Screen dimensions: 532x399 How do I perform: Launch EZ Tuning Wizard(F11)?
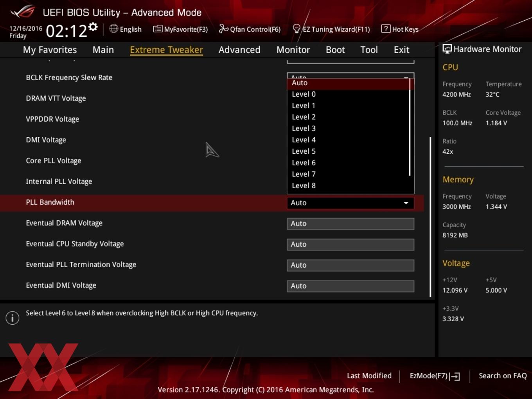[x=331, y=29]
